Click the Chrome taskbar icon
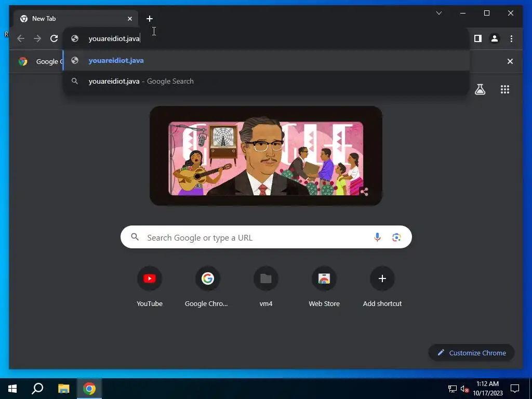 point(89,389)
